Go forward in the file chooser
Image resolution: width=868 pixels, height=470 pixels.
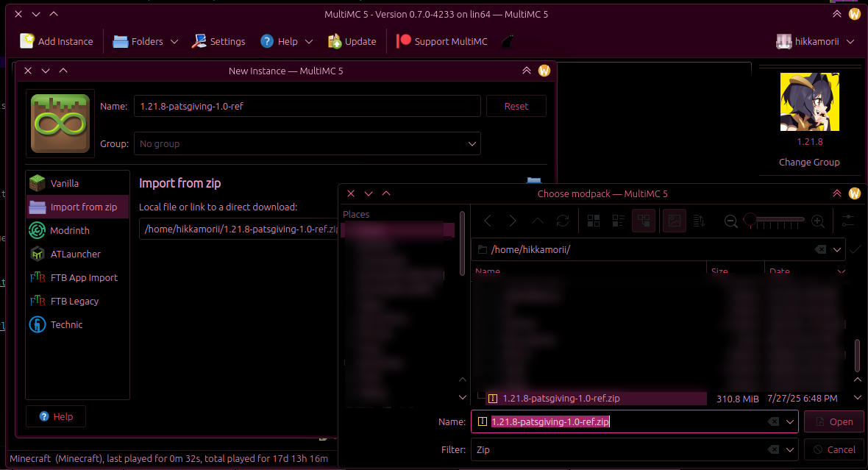(x=513, y=221)
